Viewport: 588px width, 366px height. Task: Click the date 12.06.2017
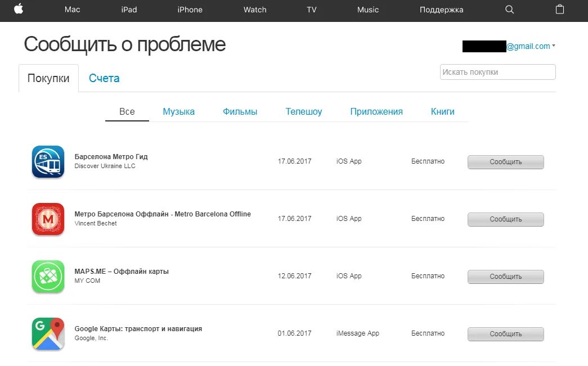coord(294,276)
